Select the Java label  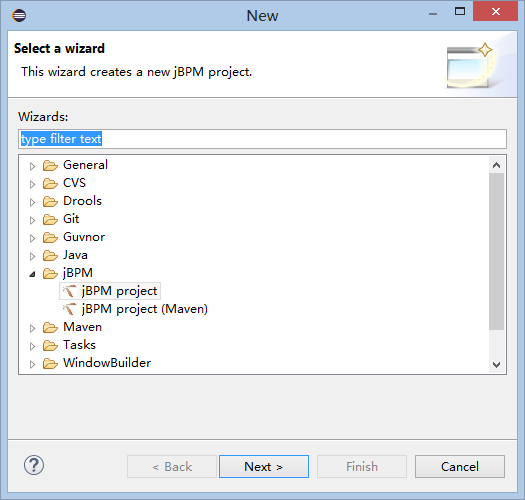[x=75, y=255]
